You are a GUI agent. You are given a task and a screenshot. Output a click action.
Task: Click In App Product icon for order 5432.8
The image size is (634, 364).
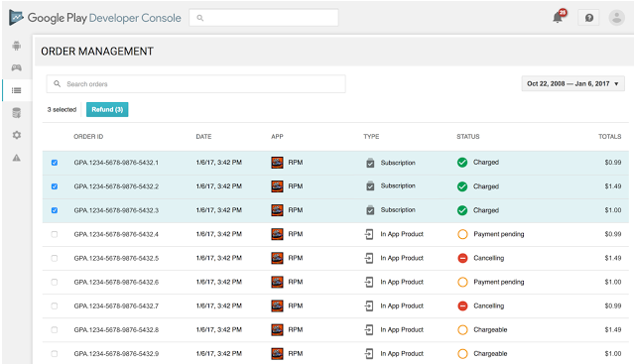coord(369,329)
